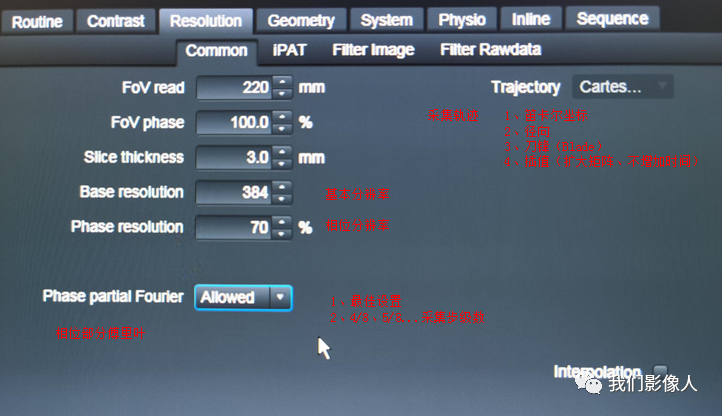This screenshot has height=416, width=722.
Task: Click the Slice thickness label
Action: coord(134,157)
